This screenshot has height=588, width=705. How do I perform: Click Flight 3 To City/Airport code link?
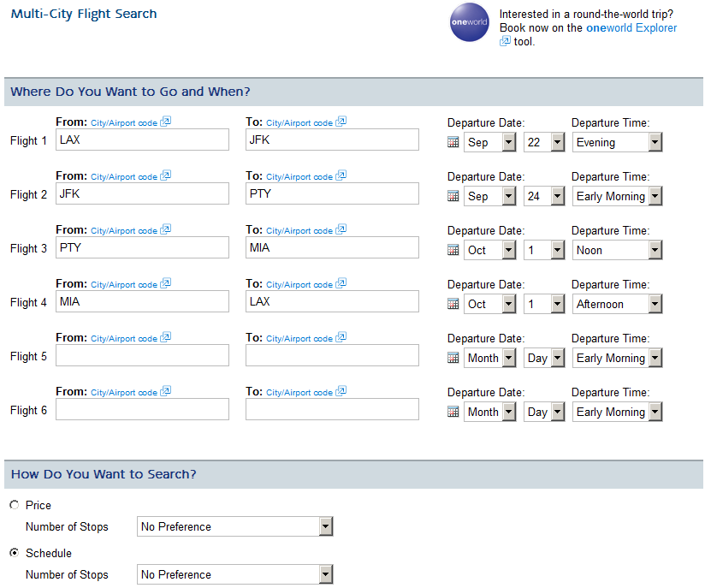point(299,231)
